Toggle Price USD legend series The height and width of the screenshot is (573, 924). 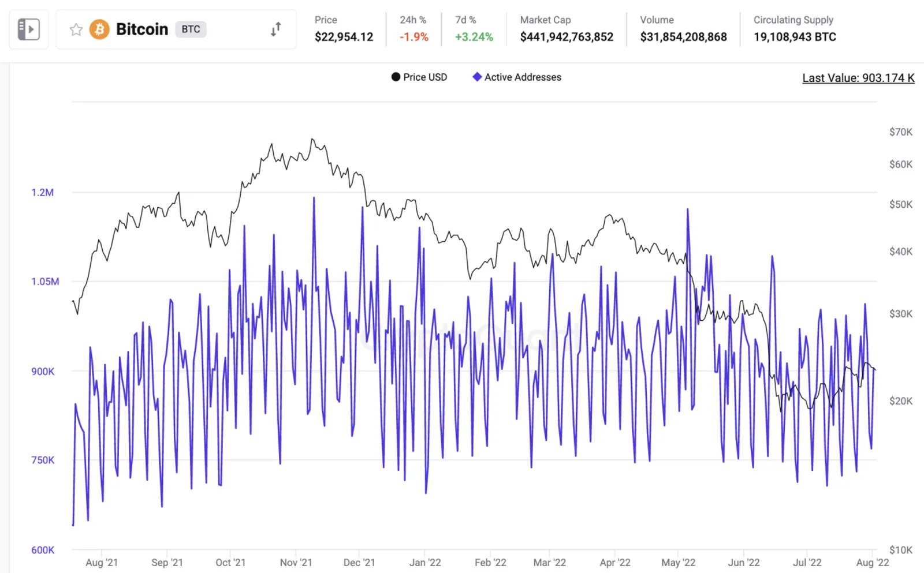[419, 77]
